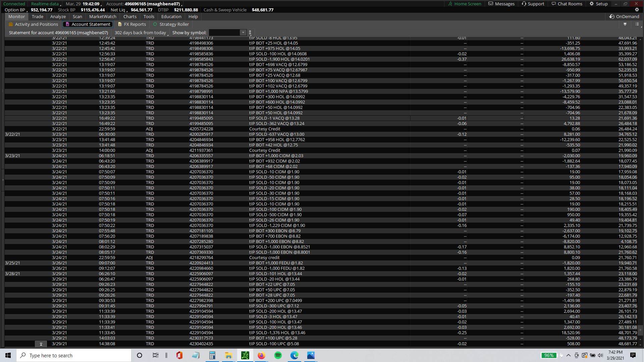Image resolution: width=644 pixels, height=362 pixels.
Task: Switch to the Charts tab
Action: coord(130,16)
